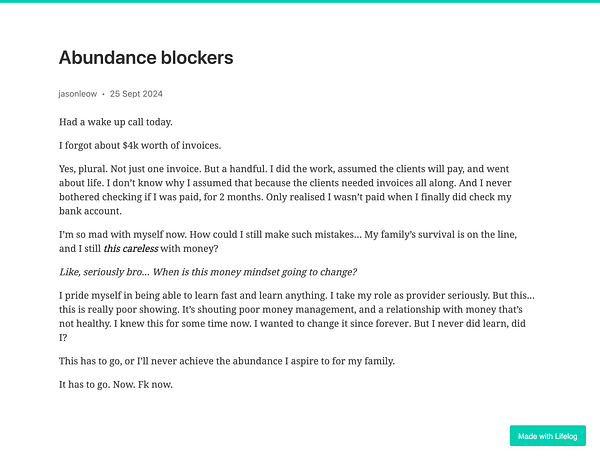The image size is (600, 458).
Task: Click the italic 'this careless' text
Action: point(131,248)
